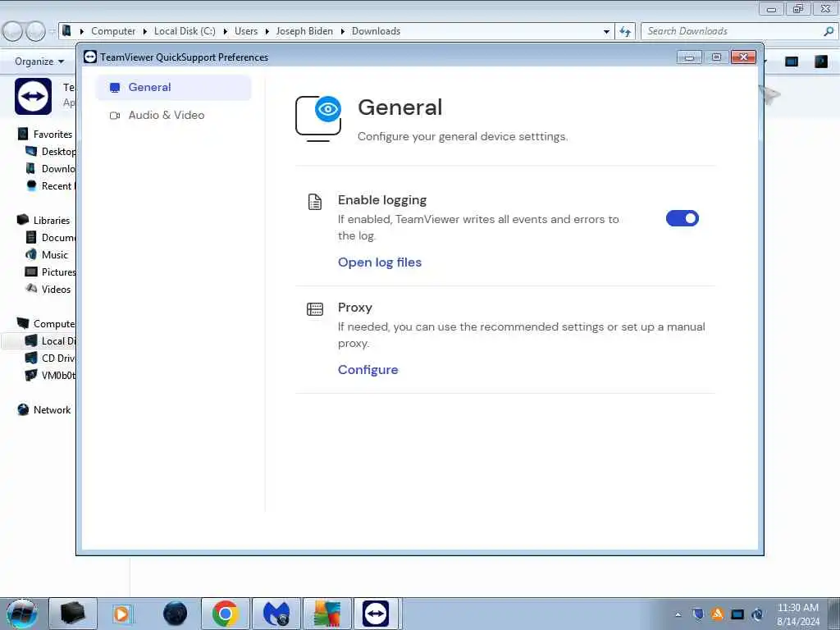Open the Organize menu in Explorer

click(x=39, y=62)
